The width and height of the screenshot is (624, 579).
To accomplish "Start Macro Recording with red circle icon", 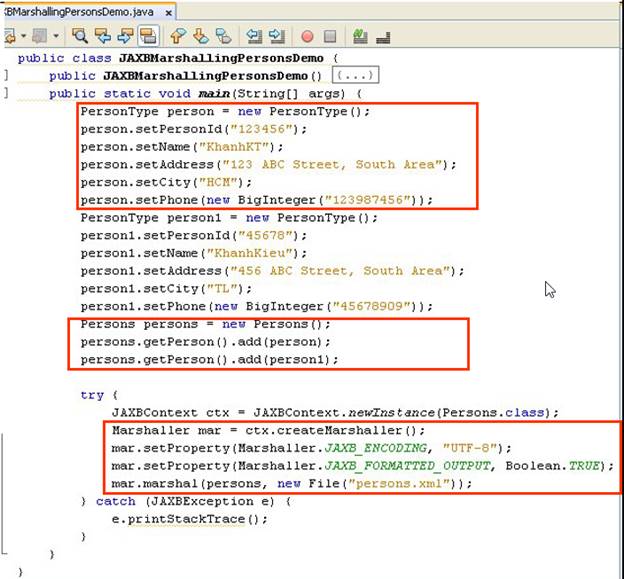I will click(307, 37).
